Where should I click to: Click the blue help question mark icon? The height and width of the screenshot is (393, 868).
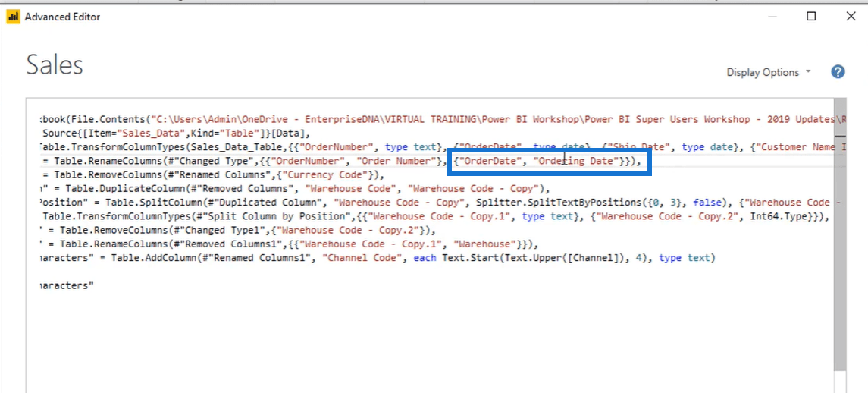(838, 71)
